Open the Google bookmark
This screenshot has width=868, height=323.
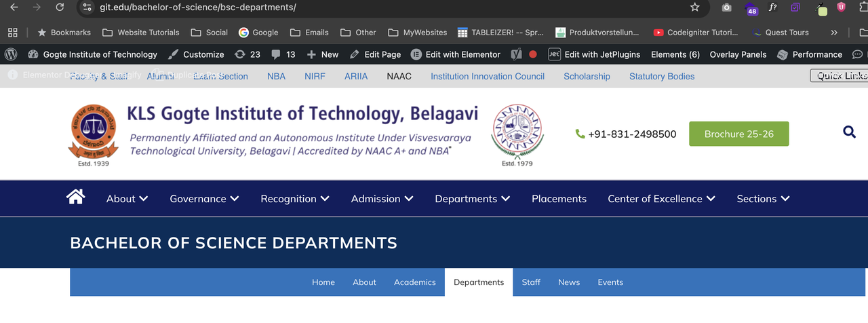point(258,32)
